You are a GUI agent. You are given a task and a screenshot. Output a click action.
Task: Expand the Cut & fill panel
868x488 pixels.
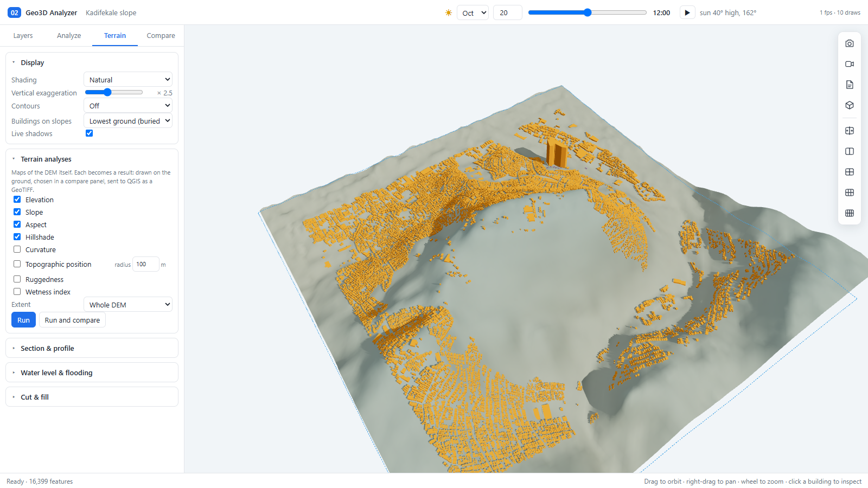92,397
